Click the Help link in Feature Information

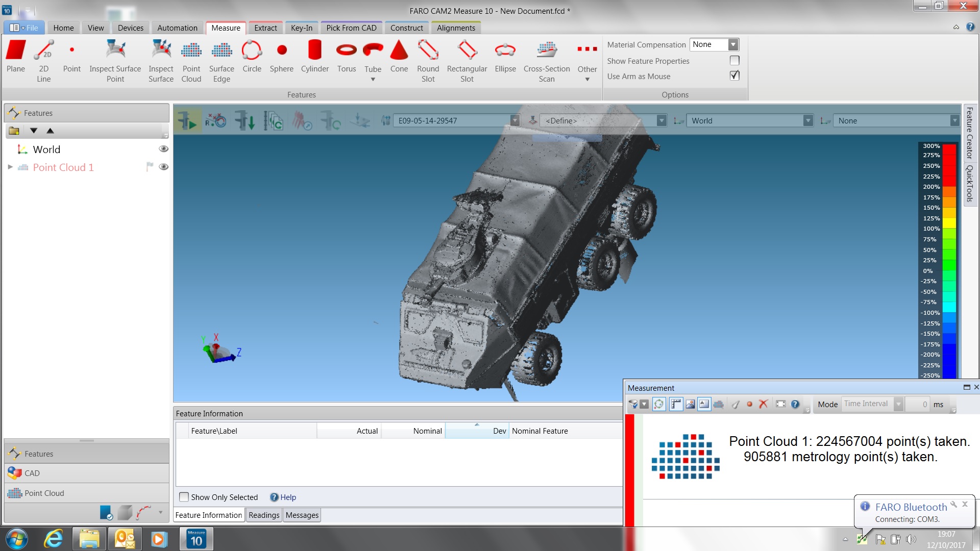(x=288, y=497)
